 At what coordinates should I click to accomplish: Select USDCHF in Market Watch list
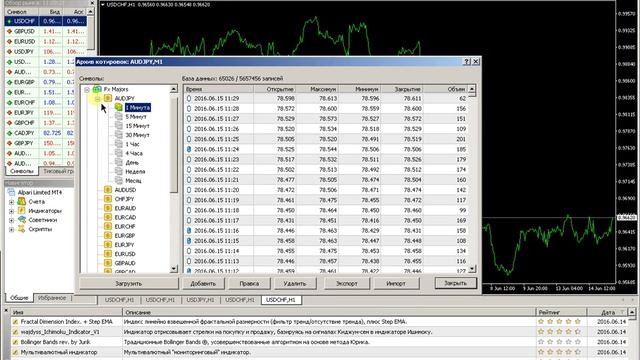(x=46, y=21)
